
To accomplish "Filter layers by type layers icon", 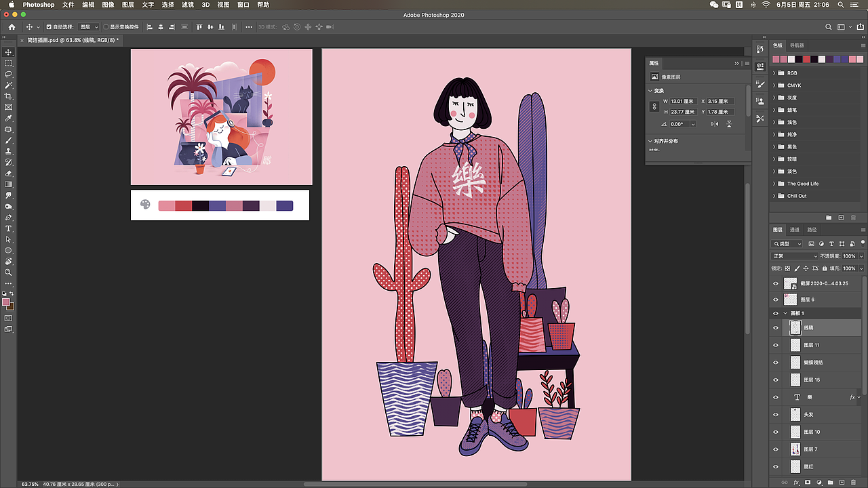I will point(832,244).
